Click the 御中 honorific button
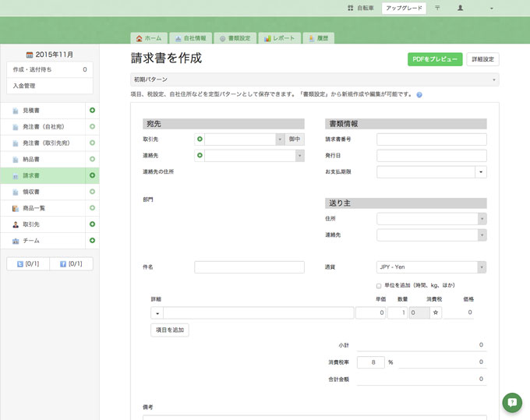 [295, 139]
